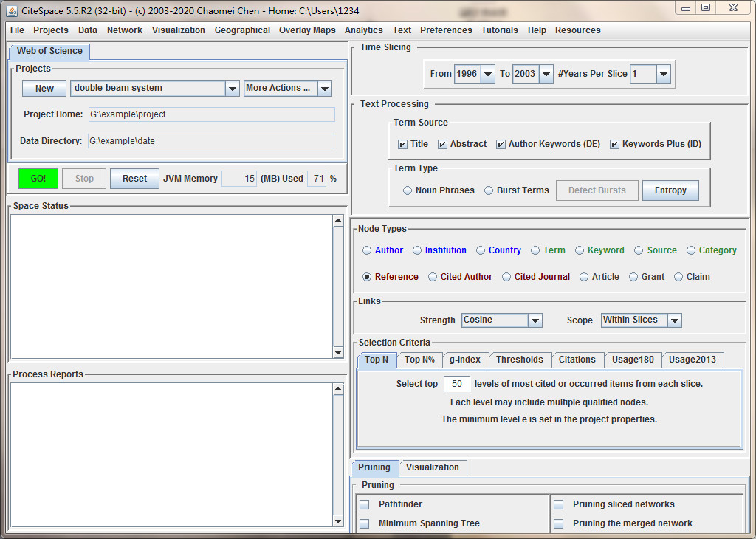Image resolution: width=756 pixels, height=539 pixels.
Task: Click the CiteSpace Java icon in title bar
Action: tap(12, 10)
